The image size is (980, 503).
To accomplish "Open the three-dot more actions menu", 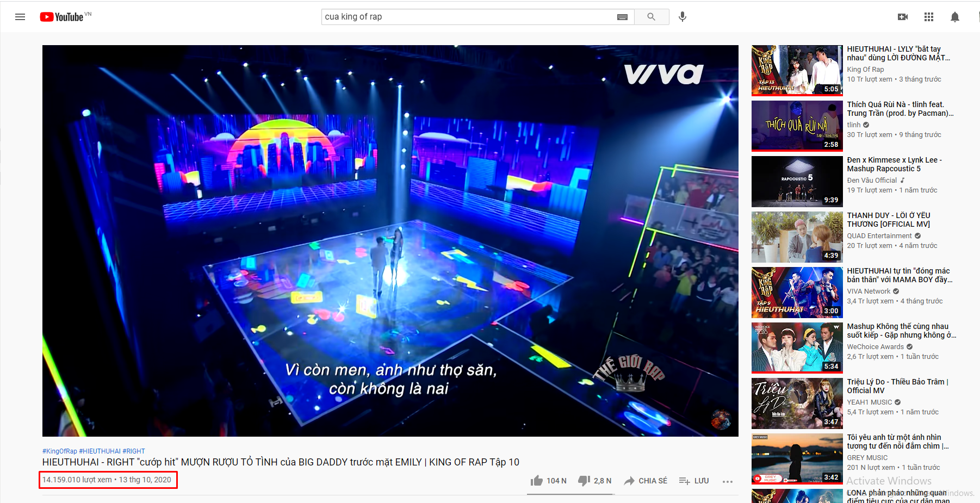I will (728, 481).
